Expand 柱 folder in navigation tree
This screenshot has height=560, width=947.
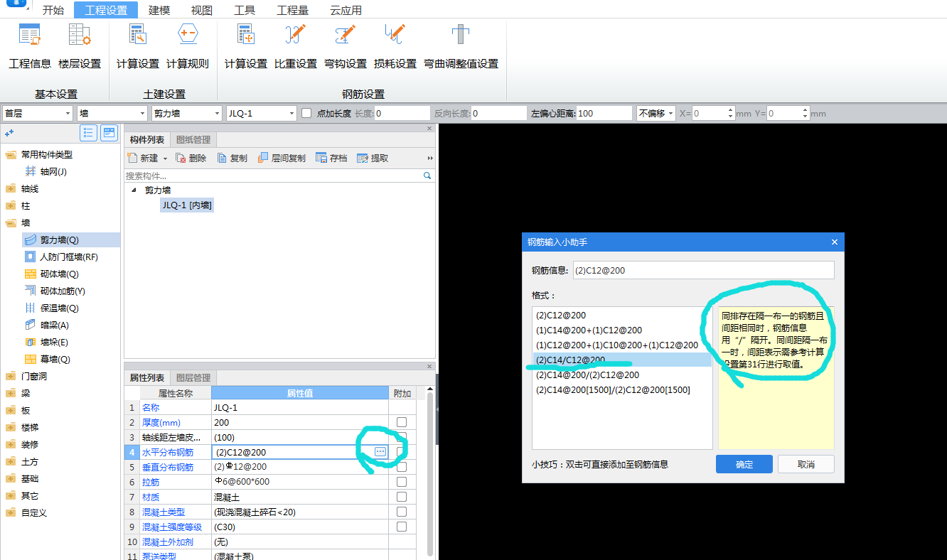tap(11, 205)
